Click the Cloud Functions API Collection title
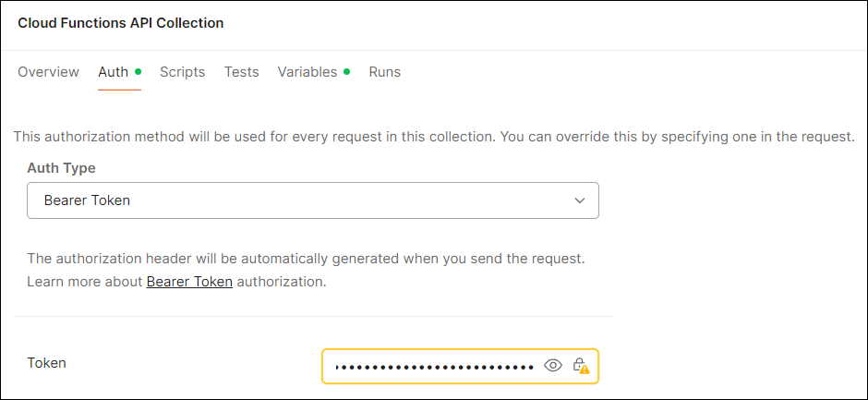Screen dimensions: 868x400 [120, 22]
